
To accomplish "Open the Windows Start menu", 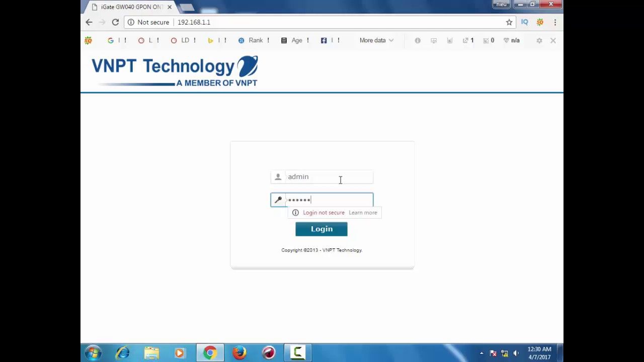I will click(93, 353).
